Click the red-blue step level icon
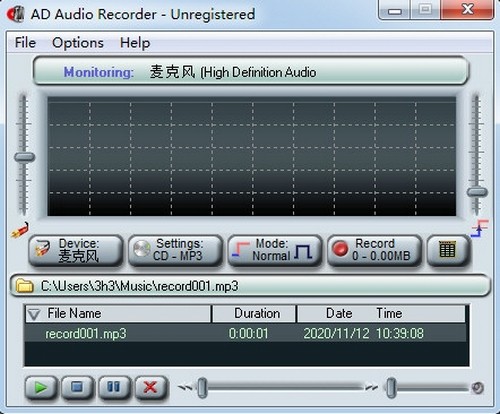The height and width of the screenshot is (414, 500). pos(480,228)
